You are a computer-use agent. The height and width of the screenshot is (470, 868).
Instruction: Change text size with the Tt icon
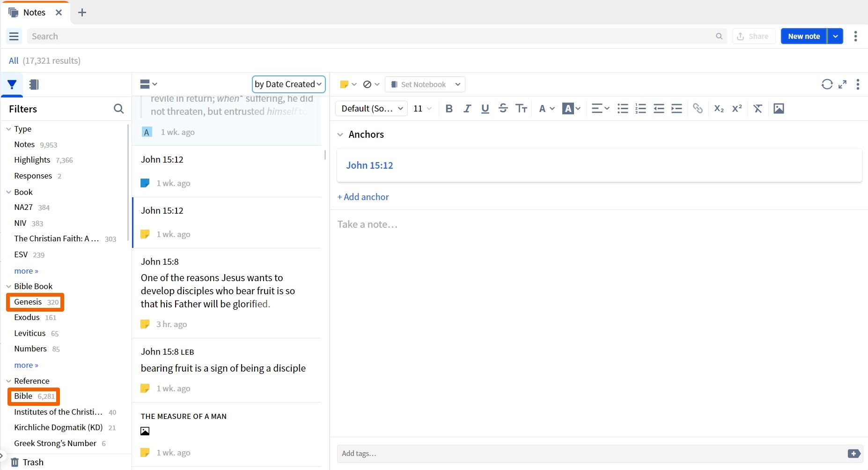tap(521, 108)
